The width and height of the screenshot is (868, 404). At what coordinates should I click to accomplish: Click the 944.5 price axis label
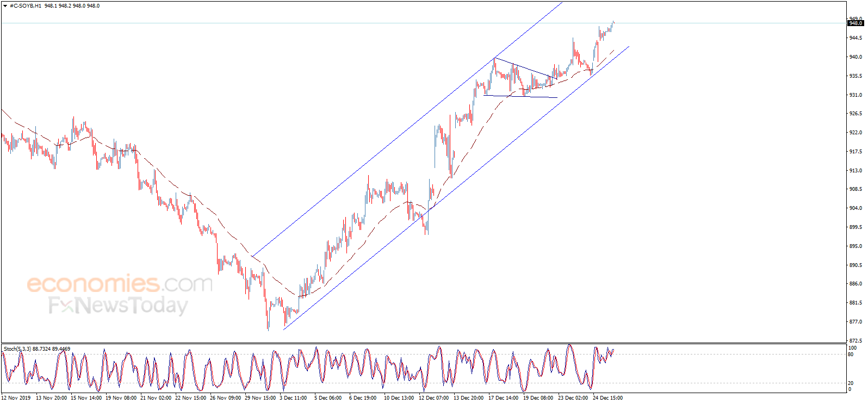coord(856,38)
